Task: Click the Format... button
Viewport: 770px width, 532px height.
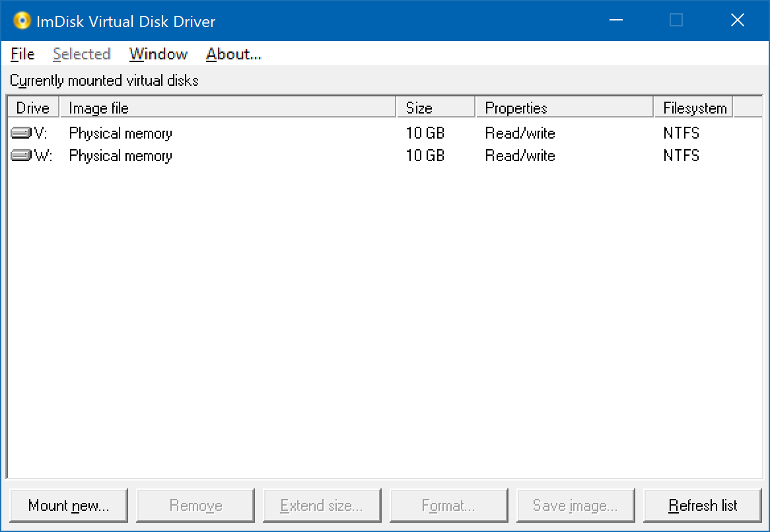Action: [x=449, y=505]
